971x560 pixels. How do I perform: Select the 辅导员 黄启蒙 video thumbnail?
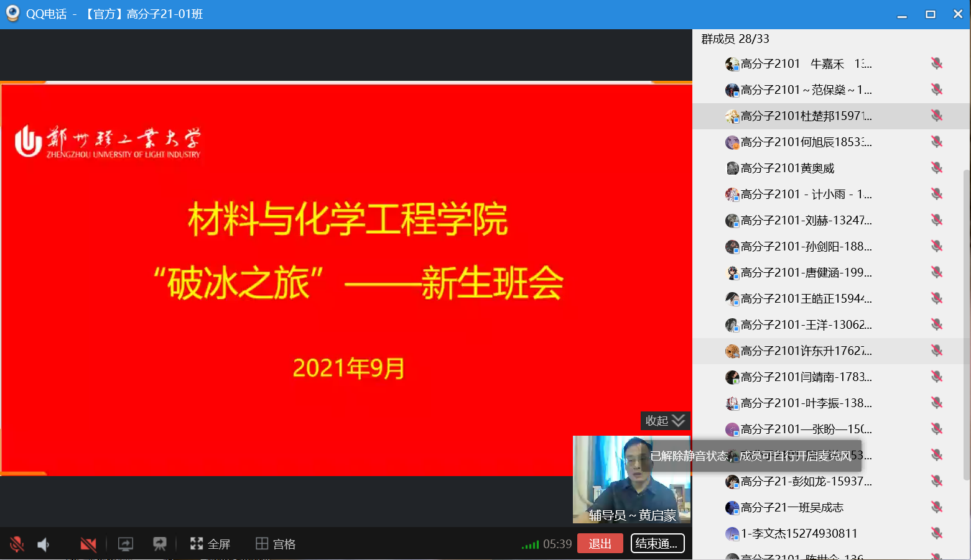click(x=631, y=479)
